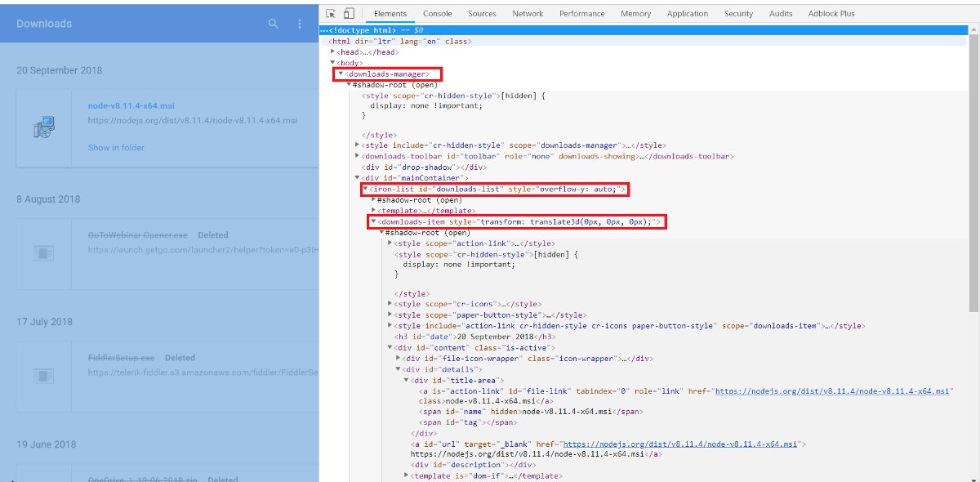
Task: Click the Downloads page title
Action: point(44,24)
